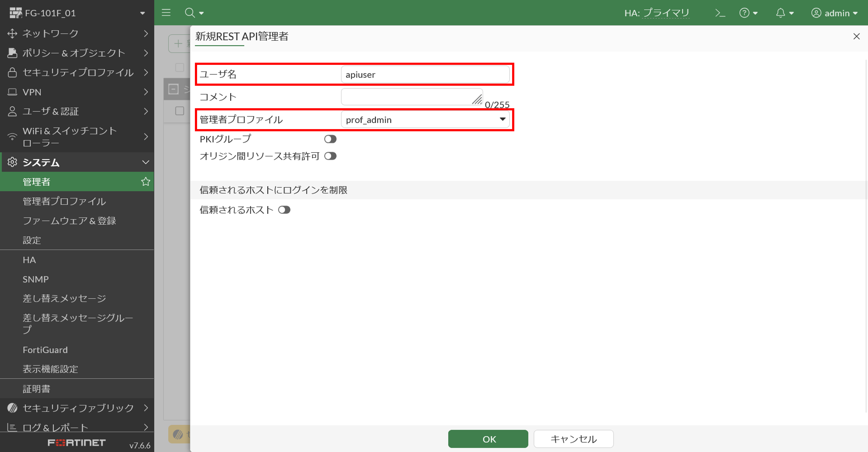Expand the ネットワーク menu chevron
This screenshot has width=868, height=452.
tap(146, 33)
